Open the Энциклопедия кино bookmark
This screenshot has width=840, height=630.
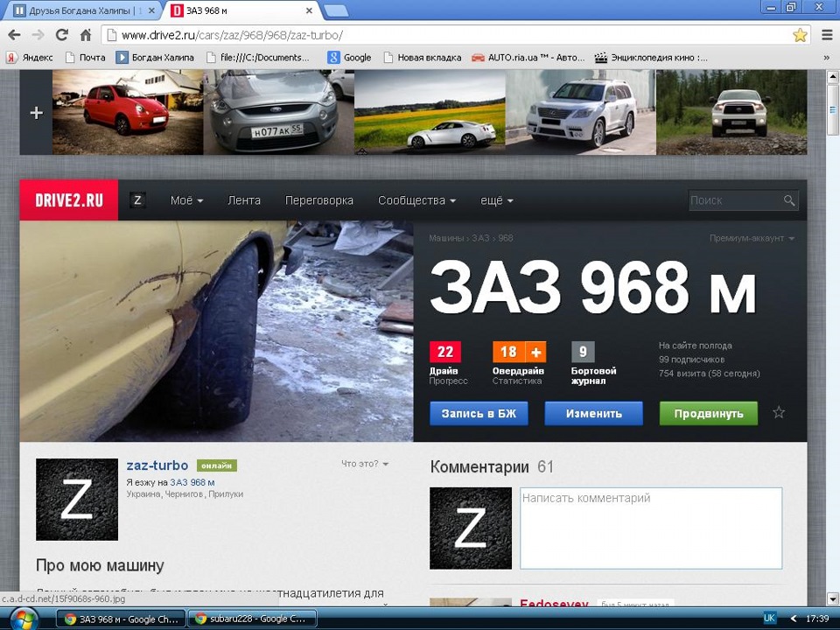click(x=651, y=58)
